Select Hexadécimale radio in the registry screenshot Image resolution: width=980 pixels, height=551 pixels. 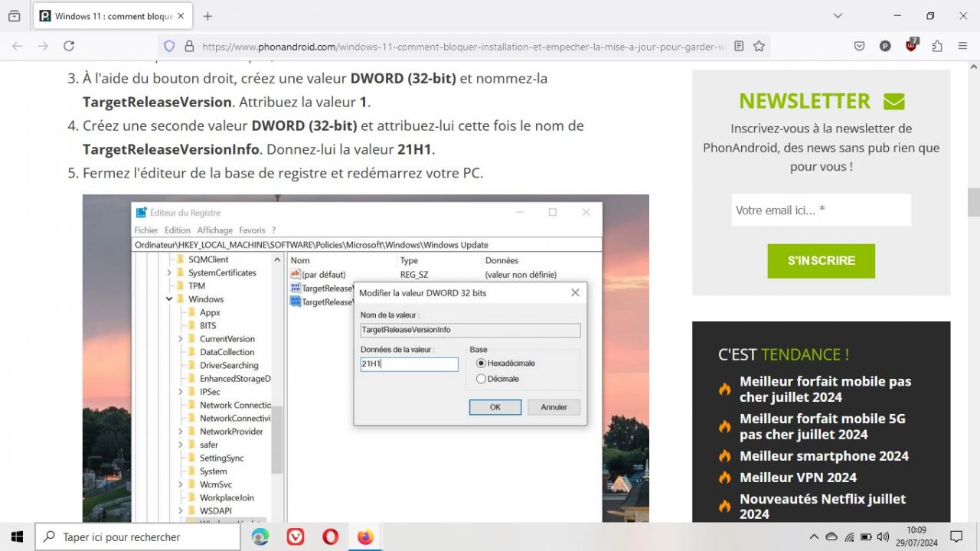(481, 364)
